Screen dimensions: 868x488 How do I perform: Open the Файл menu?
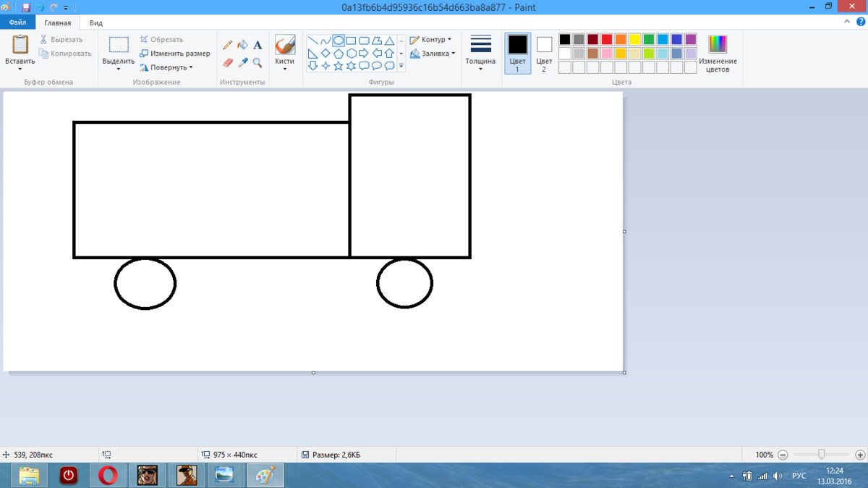pyautogui.click(x=16, y=22)
